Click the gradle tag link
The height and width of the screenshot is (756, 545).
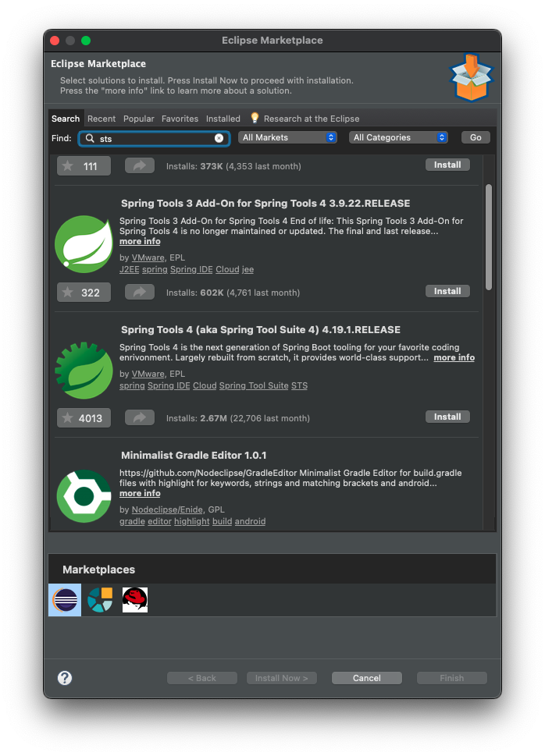pos(132,521)
